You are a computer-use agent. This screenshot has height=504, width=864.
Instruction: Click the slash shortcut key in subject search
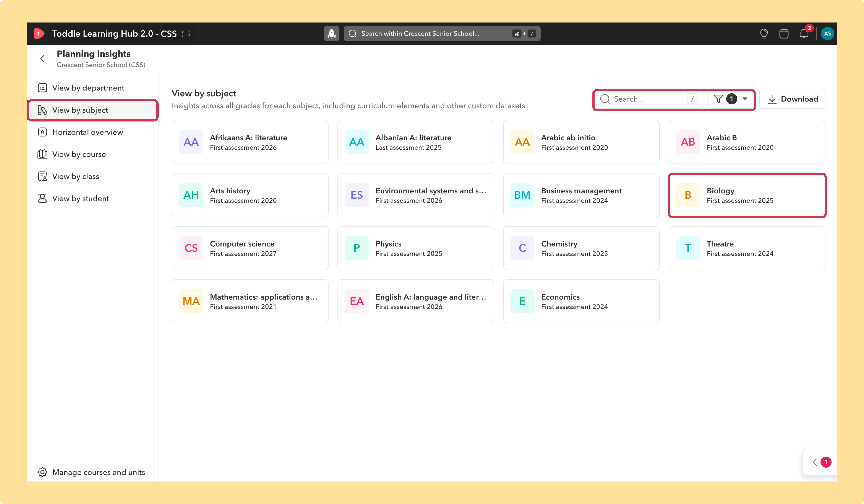pyautogui.click(x=692, y=99)
